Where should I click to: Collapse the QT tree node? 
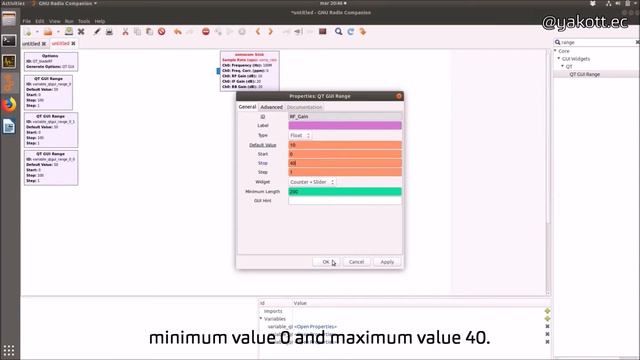(x=562, y=66)
